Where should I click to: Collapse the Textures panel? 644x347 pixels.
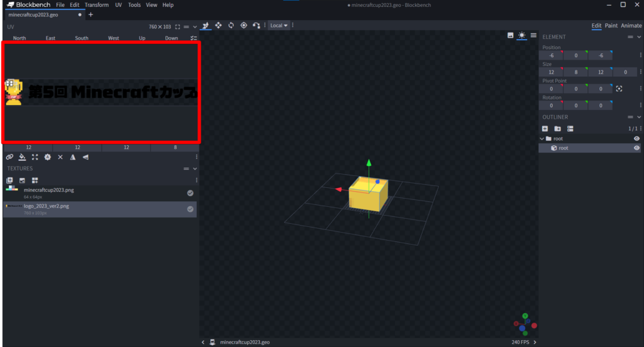pos(195,168)
